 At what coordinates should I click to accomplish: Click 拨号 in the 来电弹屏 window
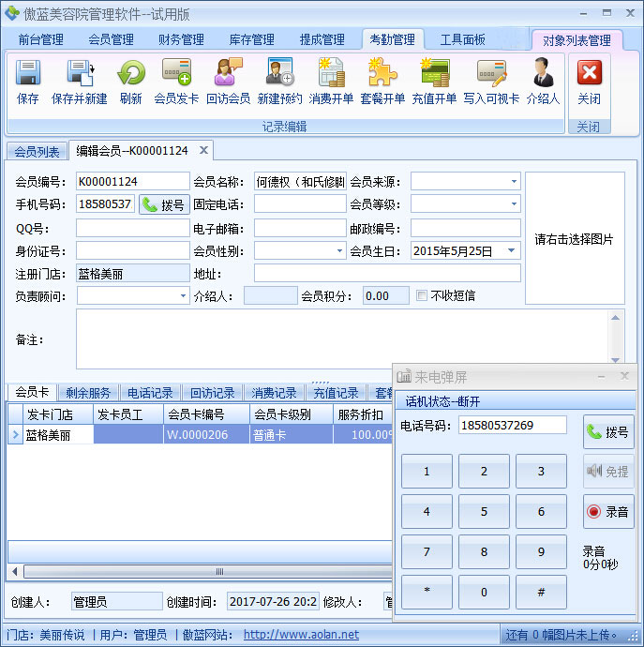(x=608, y=431)
